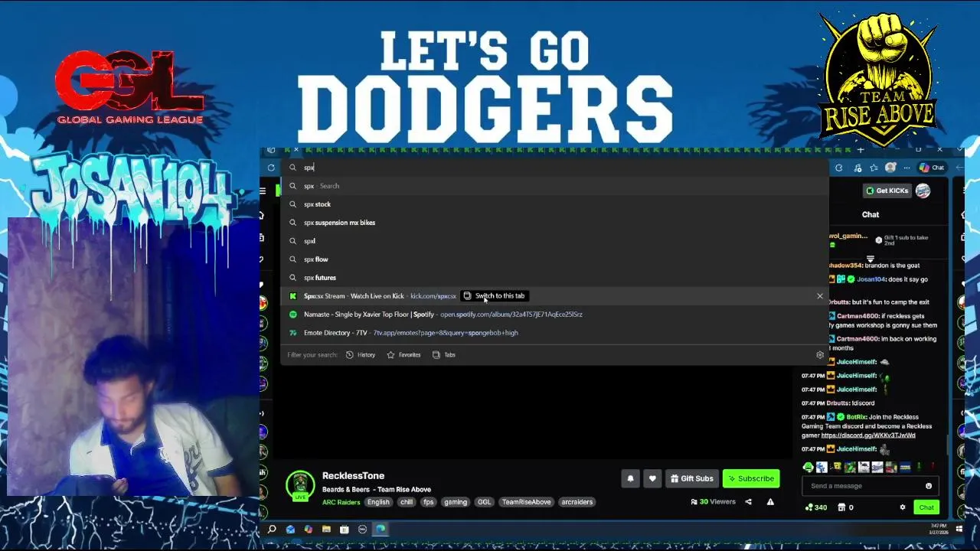Open RecklessTone channel name
Viewport: 980px width, 551px height.
click(x=353, y=475)
